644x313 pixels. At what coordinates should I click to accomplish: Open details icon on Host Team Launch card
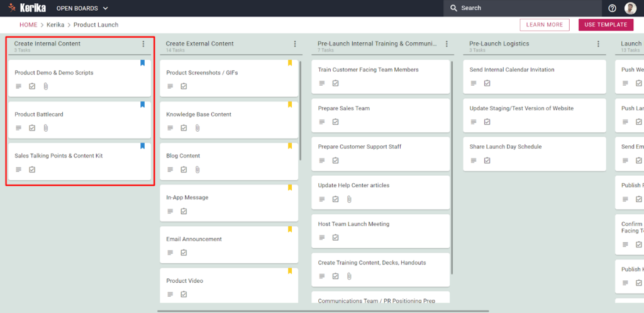322,237
